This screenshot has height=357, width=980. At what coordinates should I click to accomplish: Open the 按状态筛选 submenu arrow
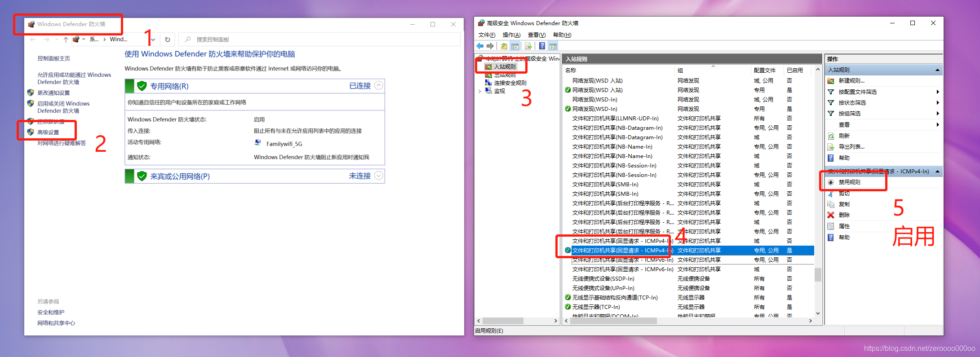tap(938, 103)
